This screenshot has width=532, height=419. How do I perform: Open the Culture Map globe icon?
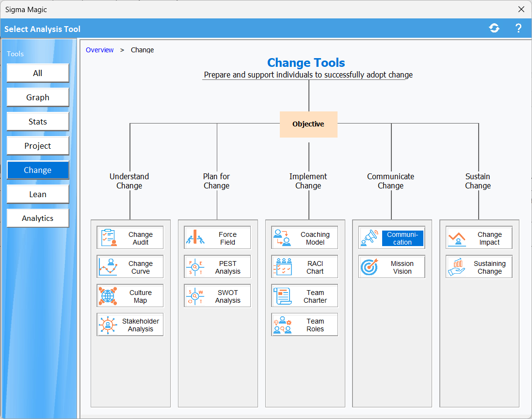108,296
